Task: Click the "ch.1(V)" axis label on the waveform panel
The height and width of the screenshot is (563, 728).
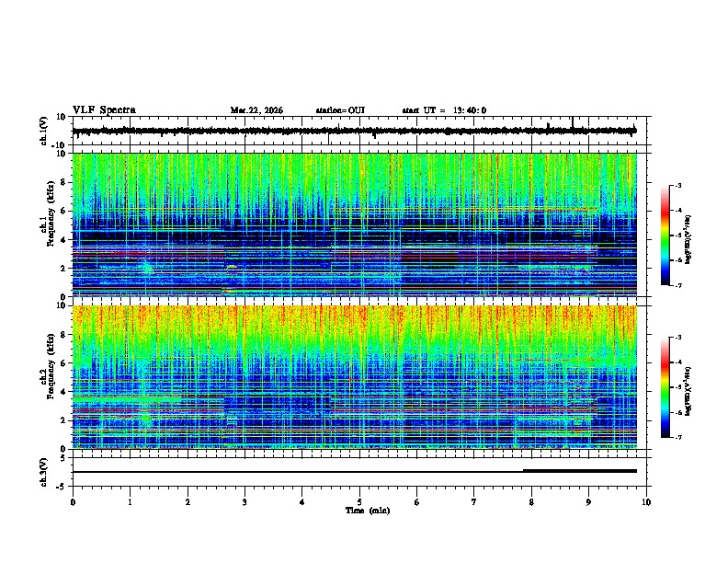Action: click(44, 131)
